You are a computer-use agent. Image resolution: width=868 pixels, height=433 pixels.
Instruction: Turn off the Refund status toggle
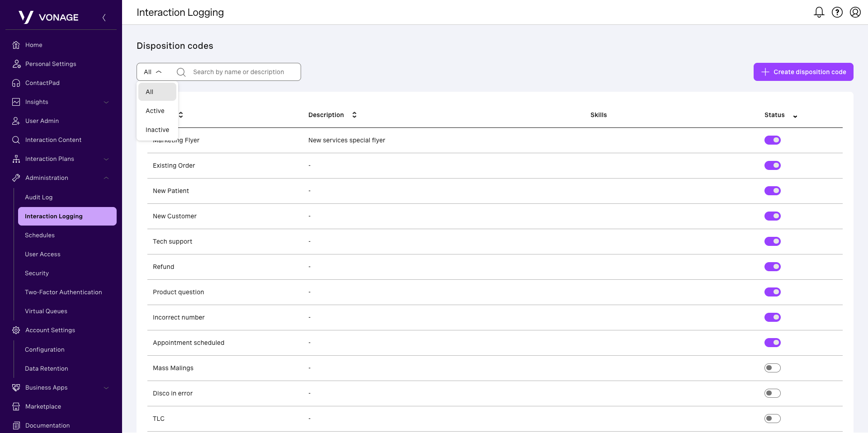[772, 267]
